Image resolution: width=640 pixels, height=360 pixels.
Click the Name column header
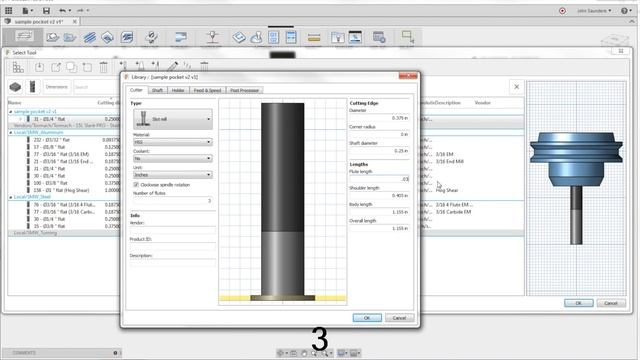(15, 103)
